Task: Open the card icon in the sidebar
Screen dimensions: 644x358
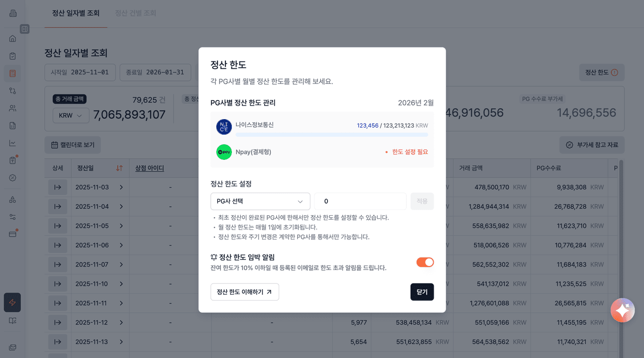Action: tap(13, 234)
